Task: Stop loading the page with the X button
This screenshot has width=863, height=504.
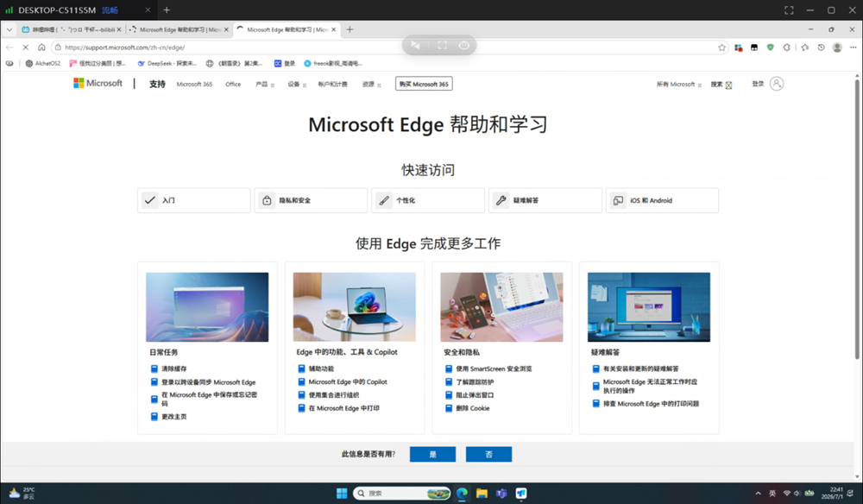Action: [25, 47]
